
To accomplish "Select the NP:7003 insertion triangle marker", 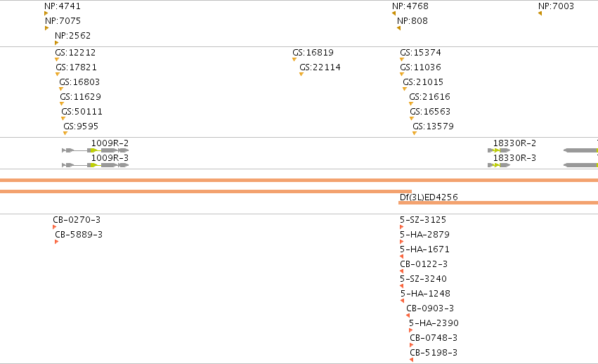I will pos(540,13).
